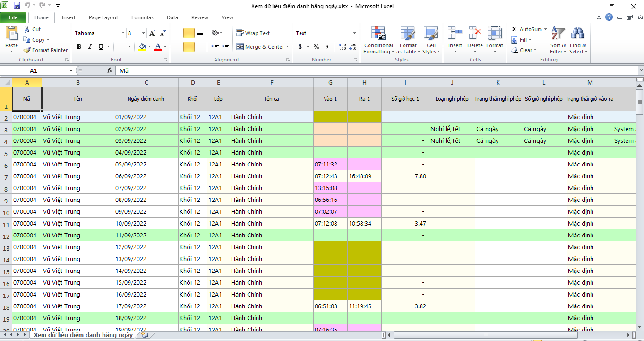Expand the Merge & Center dropdown arrow
Viewport: 644px width, 341px height.
[x=287, y=47]
